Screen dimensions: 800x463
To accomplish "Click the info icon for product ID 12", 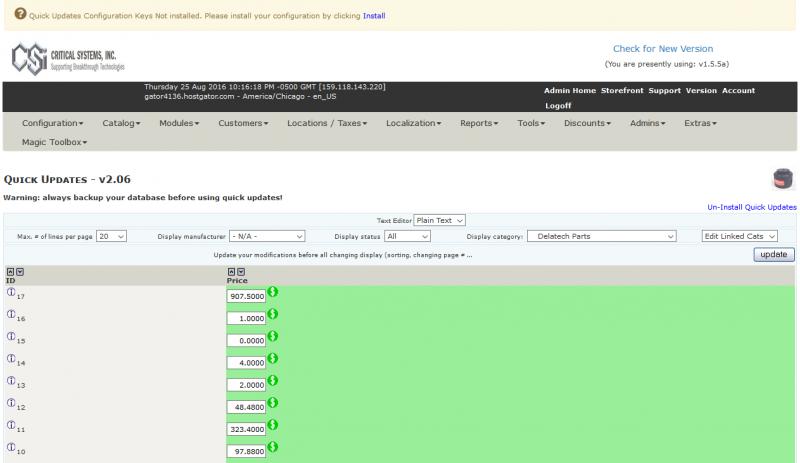I will [x=11, y=403].
